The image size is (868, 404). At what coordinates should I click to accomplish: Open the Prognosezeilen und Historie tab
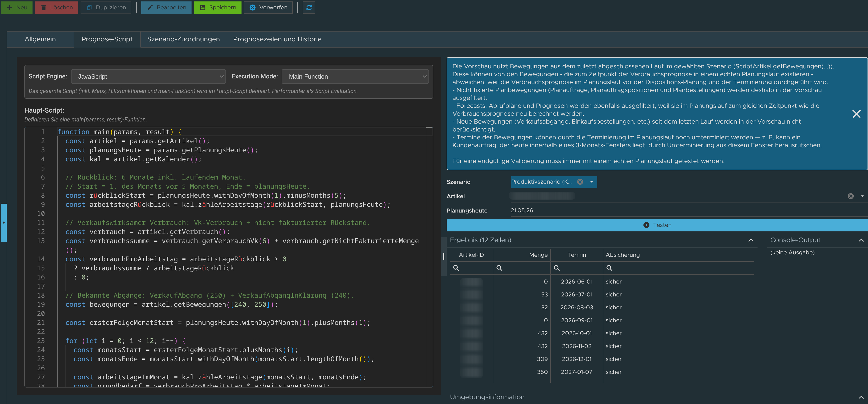pyautogui.click(x=277, y=39)
